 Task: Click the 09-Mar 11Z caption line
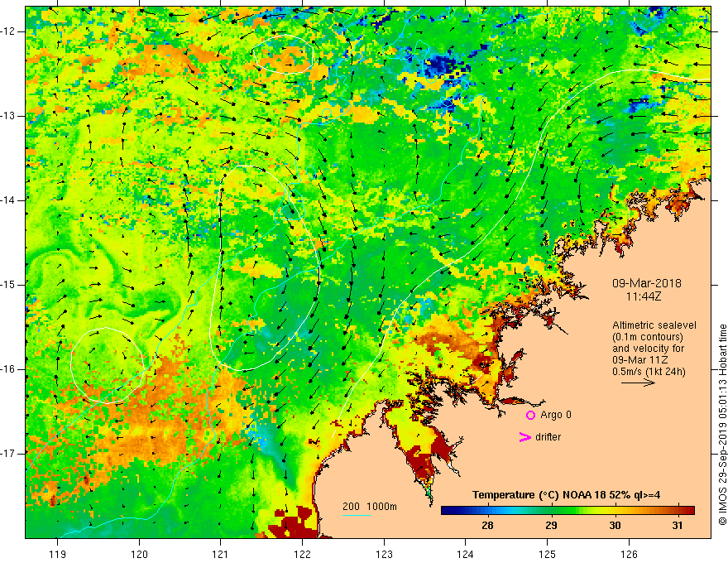pos(642,360)
